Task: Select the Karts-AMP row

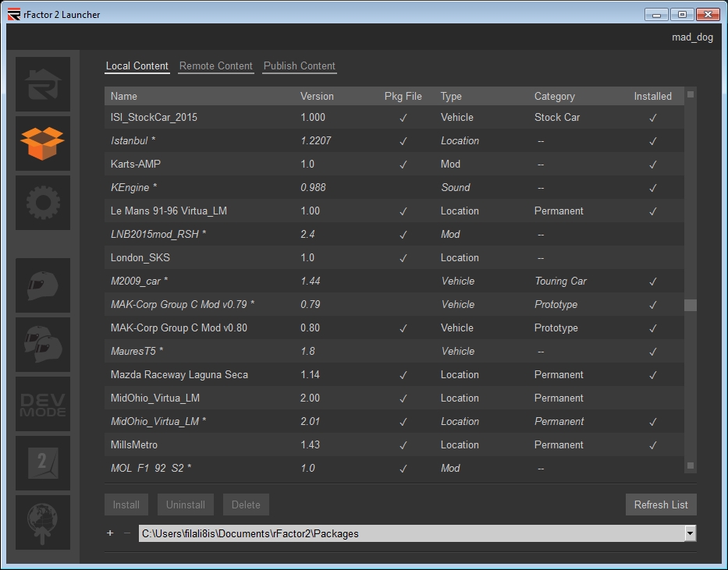Action: [394, 165]
